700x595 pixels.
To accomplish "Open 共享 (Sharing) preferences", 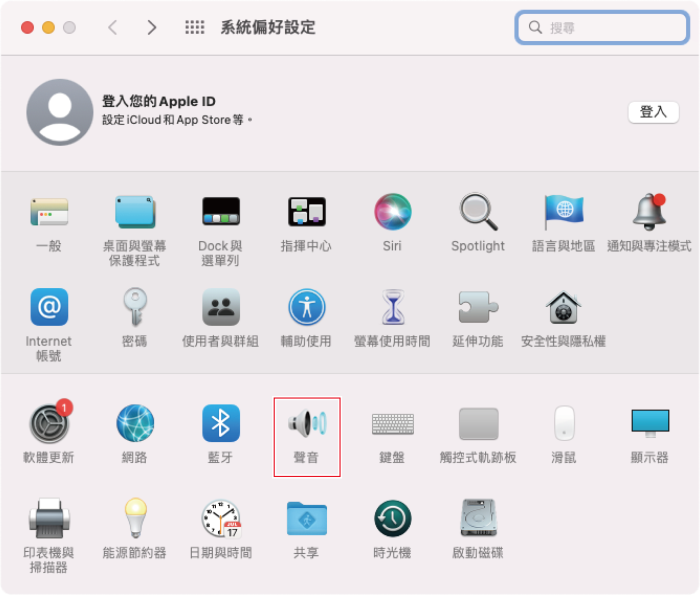I will click(307, 518).
